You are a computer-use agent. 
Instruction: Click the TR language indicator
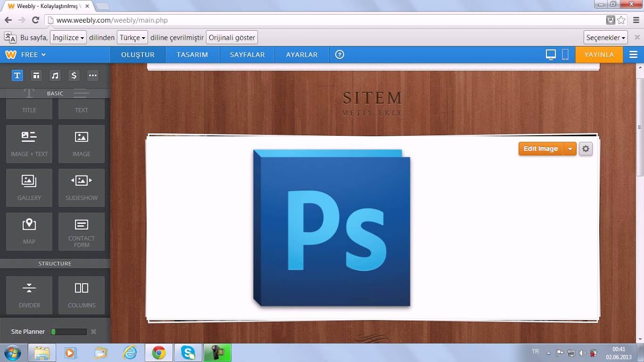click(535, 351)
